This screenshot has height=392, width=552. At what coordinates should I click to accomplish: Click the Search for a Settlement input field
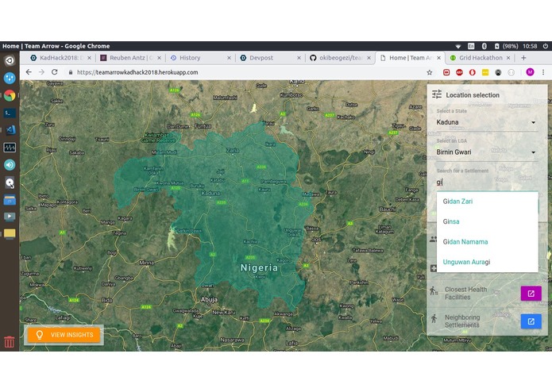(487, 182)
